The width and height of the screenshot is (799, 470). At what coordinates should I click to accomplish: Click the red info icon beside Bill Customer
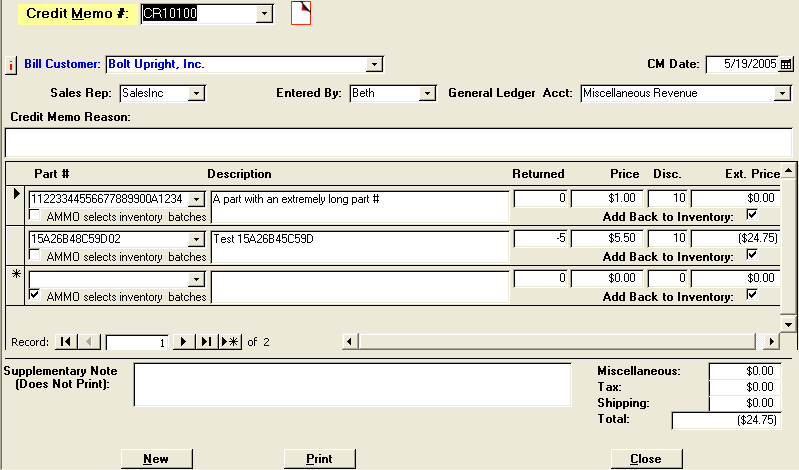(x=12, y=65)
